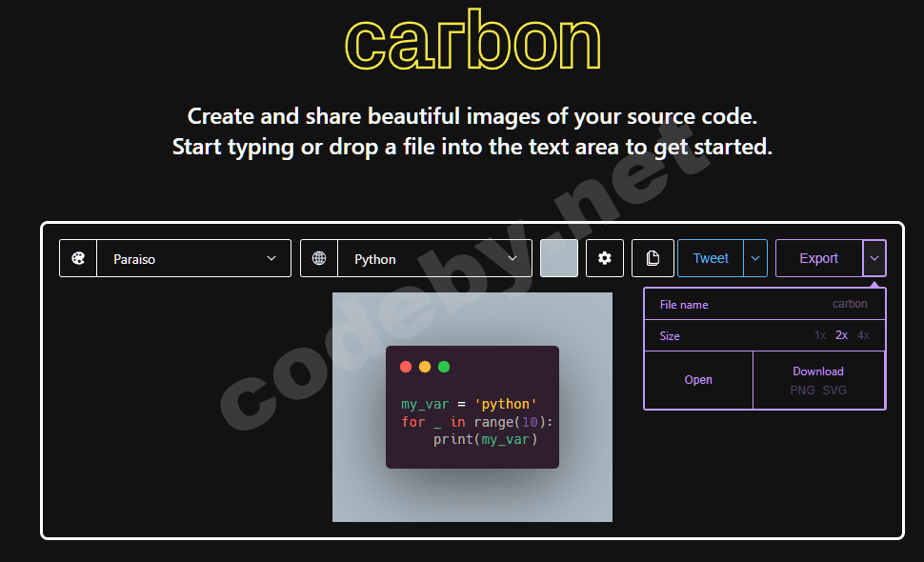Select 1x export size
Image resolution: width=924 pixels, height=562 pixels.
[820, 335]
